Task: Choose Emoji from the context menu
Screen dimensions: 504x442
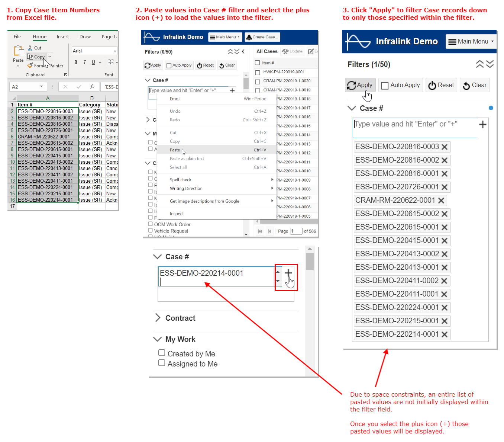Action: pyautogui.click(x=217, y=99)
